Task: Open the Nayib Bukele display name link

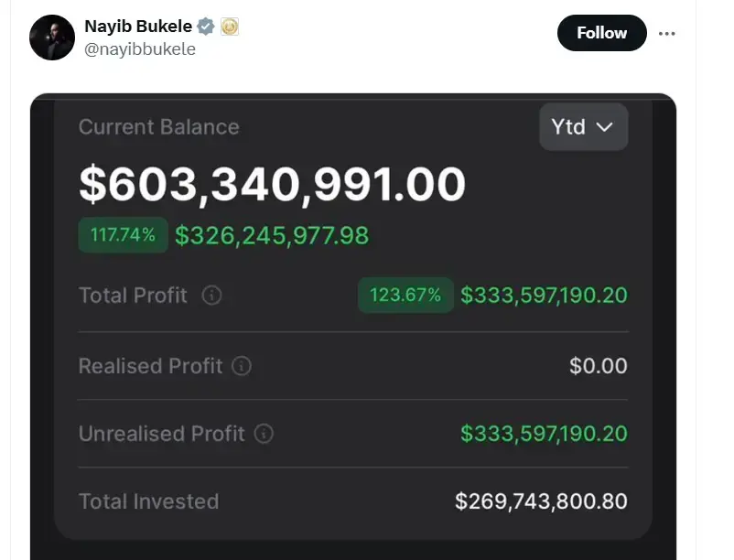Action: (137, 27)
